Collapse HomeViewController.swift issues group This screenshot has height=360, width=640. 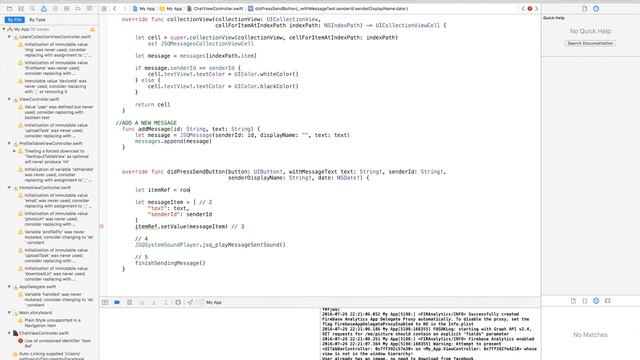point(9,187)
